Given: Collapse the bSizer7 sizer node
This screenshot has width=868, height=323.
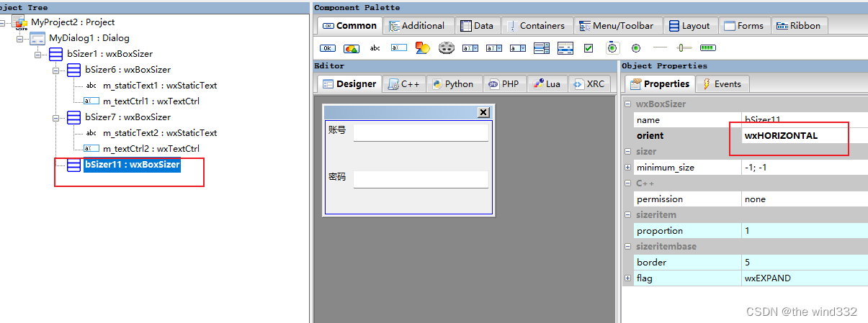Looking at the screenshot, I should coord(56,117).
